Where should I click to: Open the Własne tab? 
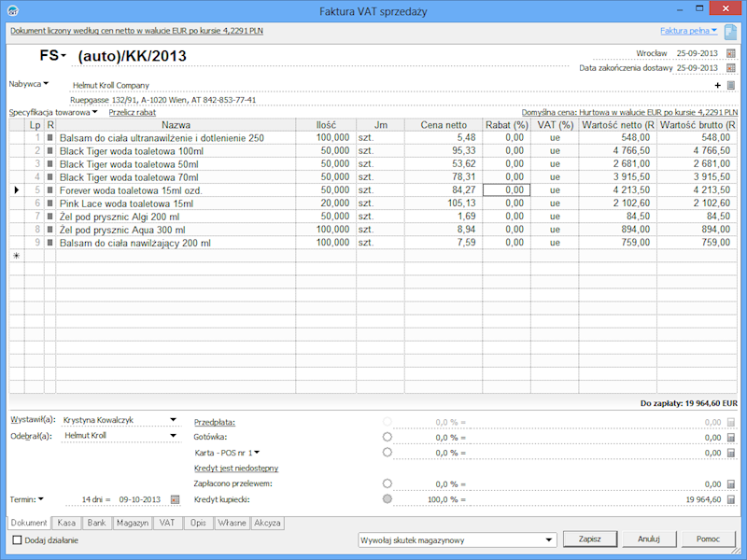coord(232,523)
